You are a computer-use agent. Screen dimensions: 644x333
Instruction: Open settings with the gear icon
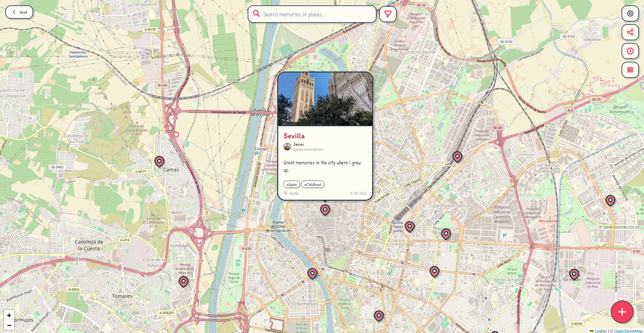tap(630, 13)
